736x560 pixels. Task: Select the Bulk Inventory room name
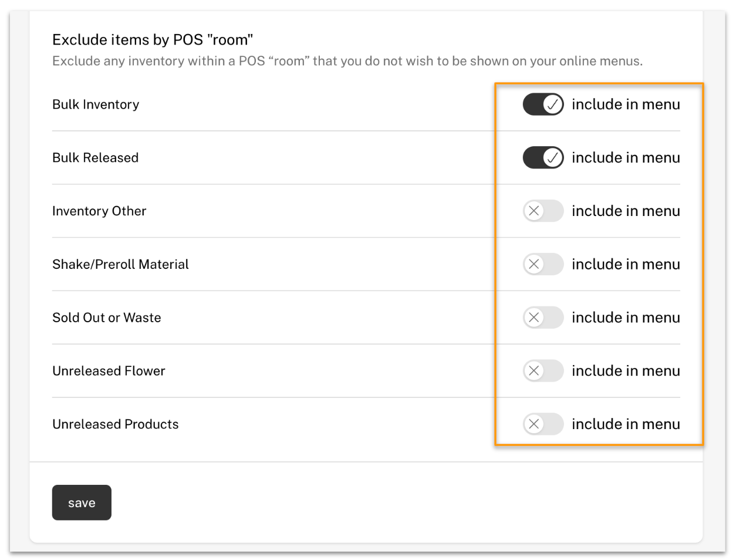point(96,104)
